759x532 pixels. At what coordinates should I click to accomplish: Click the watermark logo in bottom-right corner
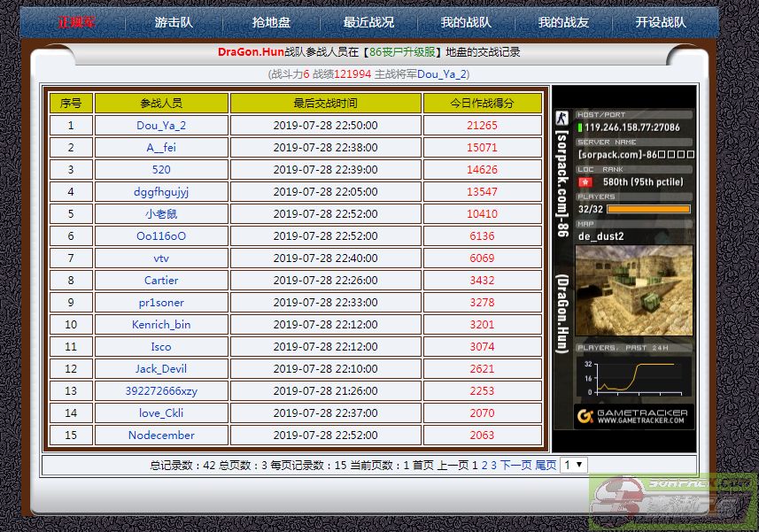coord(673,502)
